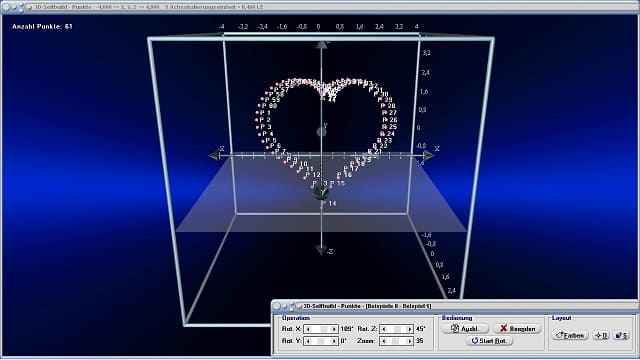Increase Rot. Z with right arrow
The width and height of the screenshot is (640, 360).
(409, 329)
